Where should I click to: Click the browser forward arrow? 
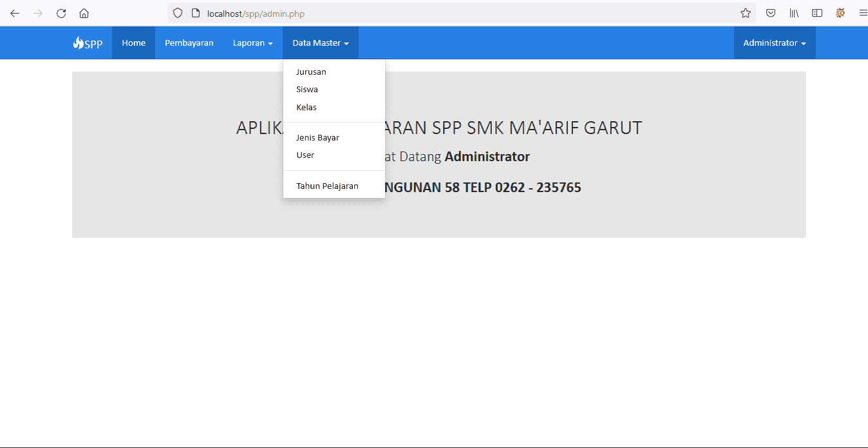click(37, 13)
